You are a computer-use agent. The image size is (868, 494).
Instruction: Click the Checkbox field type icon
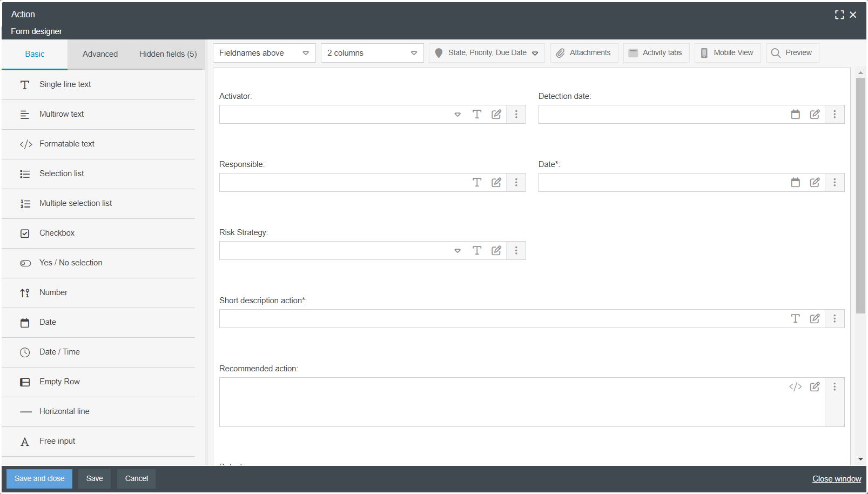(25, 233)
